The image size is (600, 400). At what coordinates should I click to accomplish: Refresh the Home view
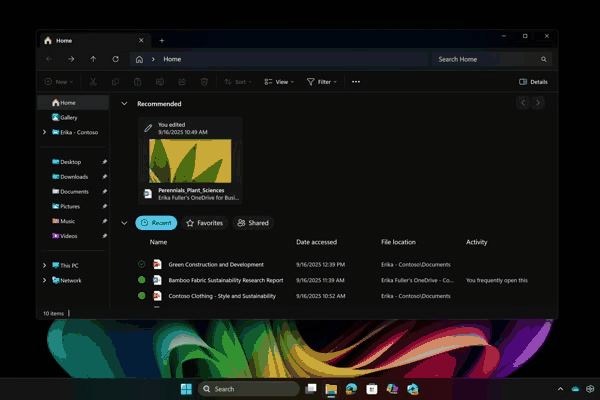[x=116, y=59]
